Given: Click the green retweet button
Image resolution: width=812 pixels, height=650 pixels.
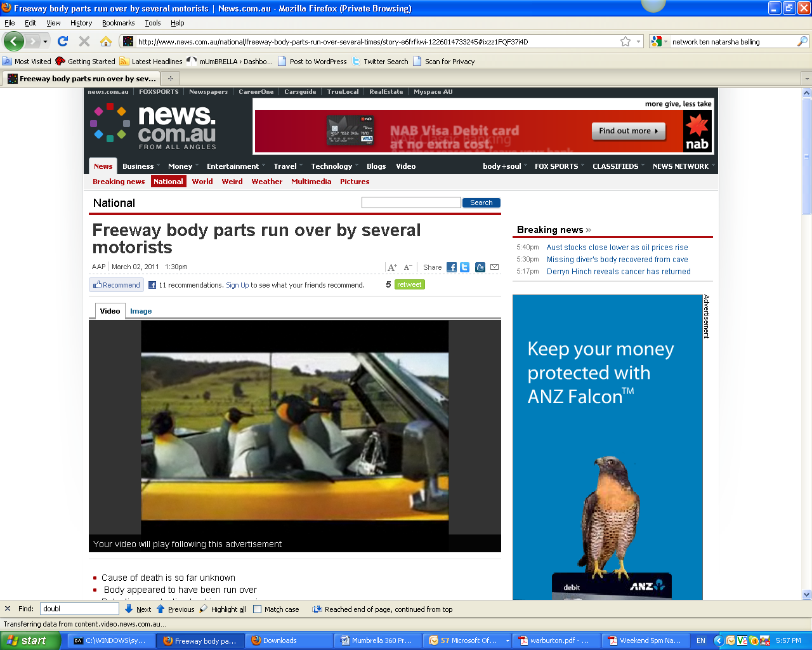Looking at the screenshot, I should tap(410, 284).
